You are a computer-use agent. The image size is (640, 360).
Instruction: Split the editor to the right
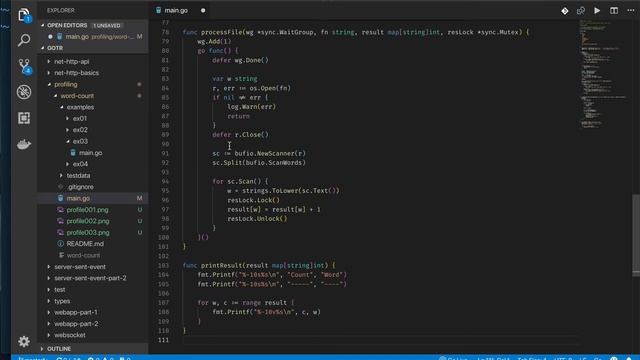(x=613, y=11)
